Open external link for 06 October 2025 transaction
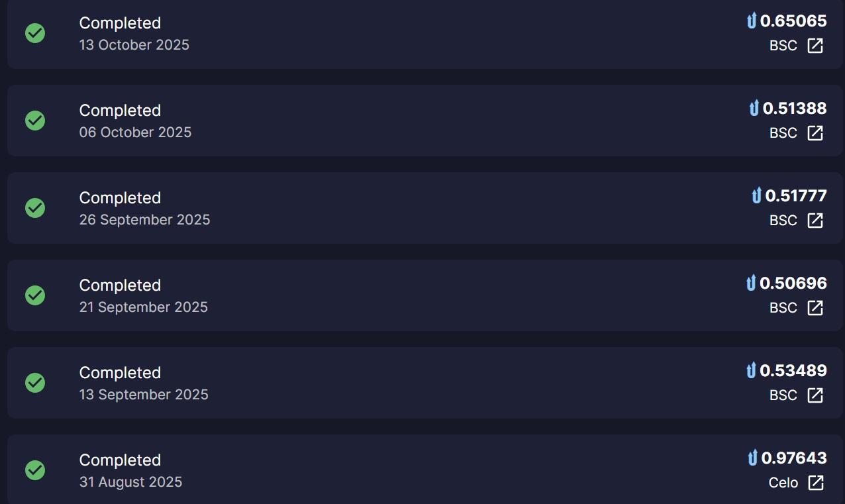This screenshot has height=504, width=845. (815, 133)
